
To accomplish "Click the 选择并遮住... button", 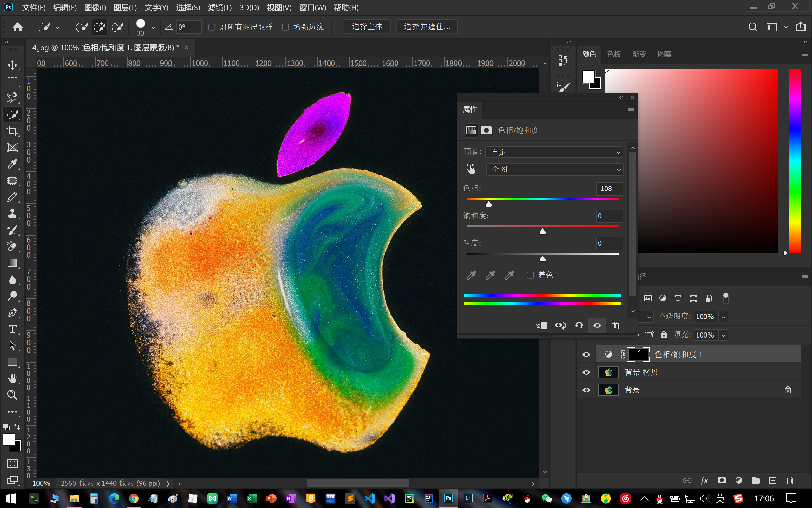I will point(427,27).
